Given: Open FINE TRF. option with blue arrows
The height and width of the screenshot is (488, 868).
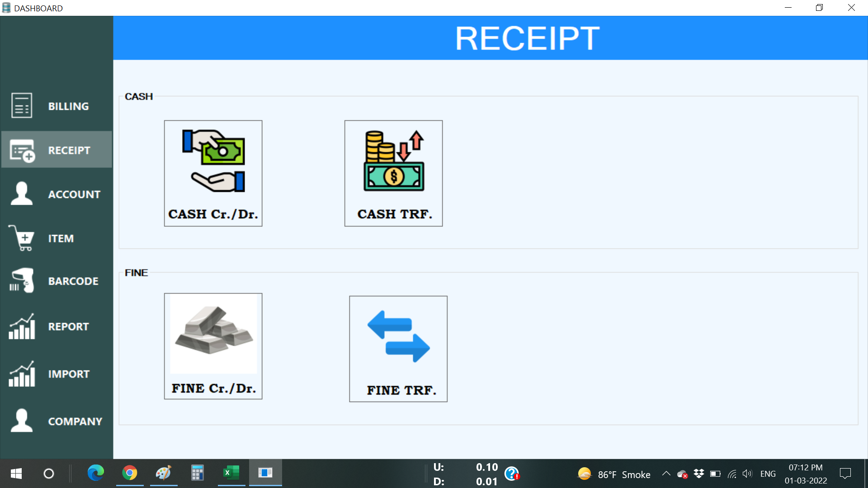Looking at the screenshot, I should pos(398,348).
